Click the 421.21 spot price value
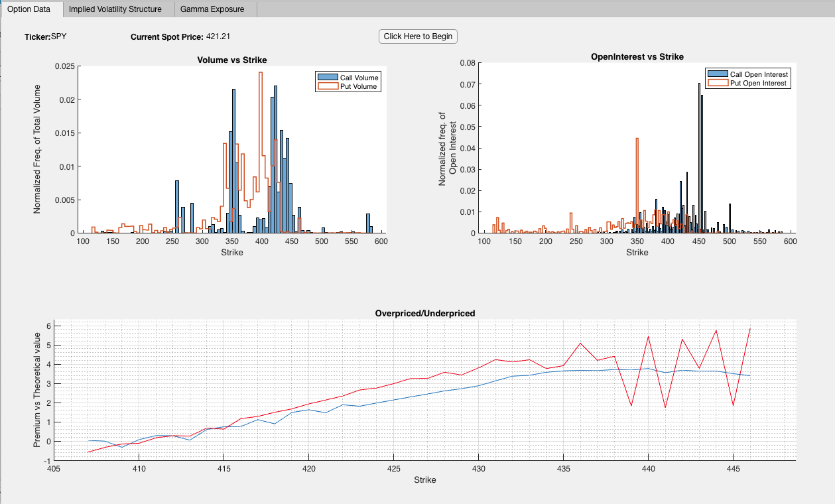The image size is (835, 504). click(218, 36)
